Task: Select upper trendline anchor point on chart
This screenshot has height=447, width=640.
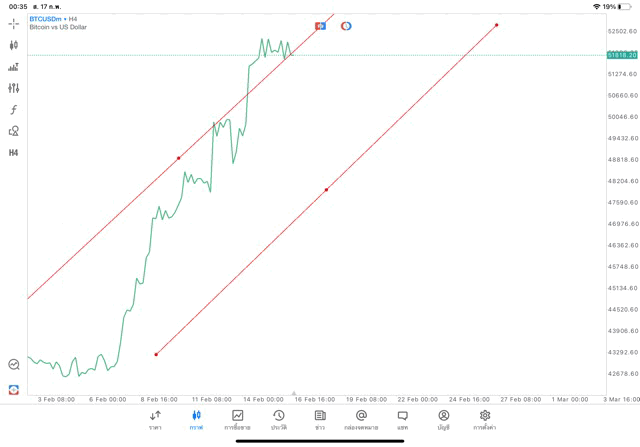Action: point(179,158)
